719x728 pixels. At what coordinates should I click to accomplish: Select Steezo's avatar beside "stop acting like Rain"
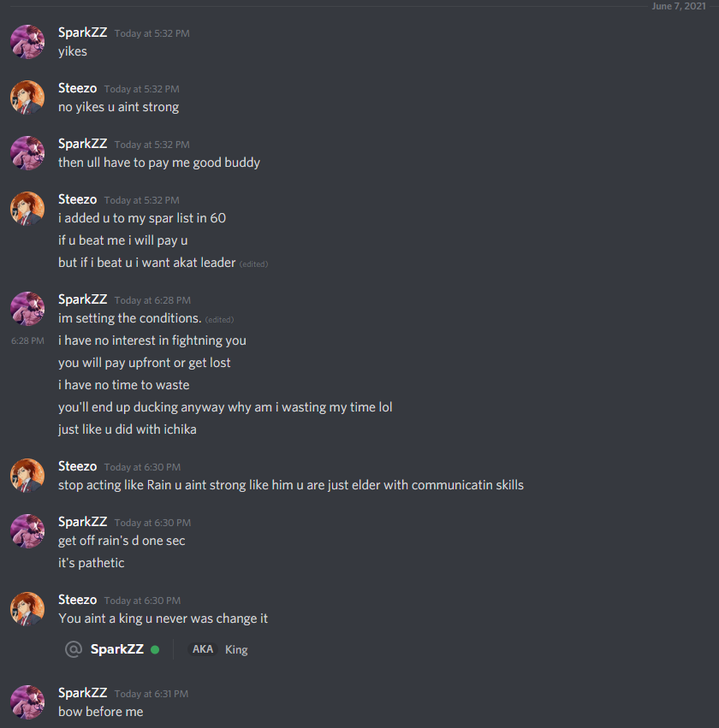[x=27, y=476]
